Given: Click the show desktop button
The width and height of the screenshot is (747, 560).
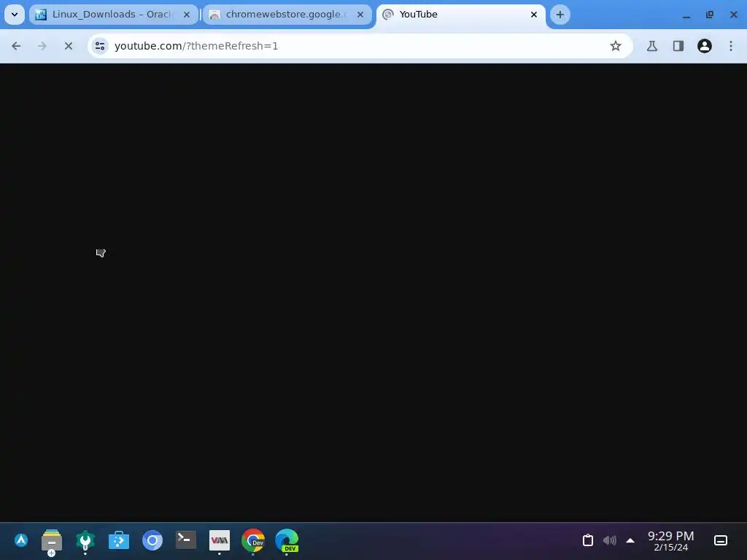Looking at the screenshot, I should (721, 540).
